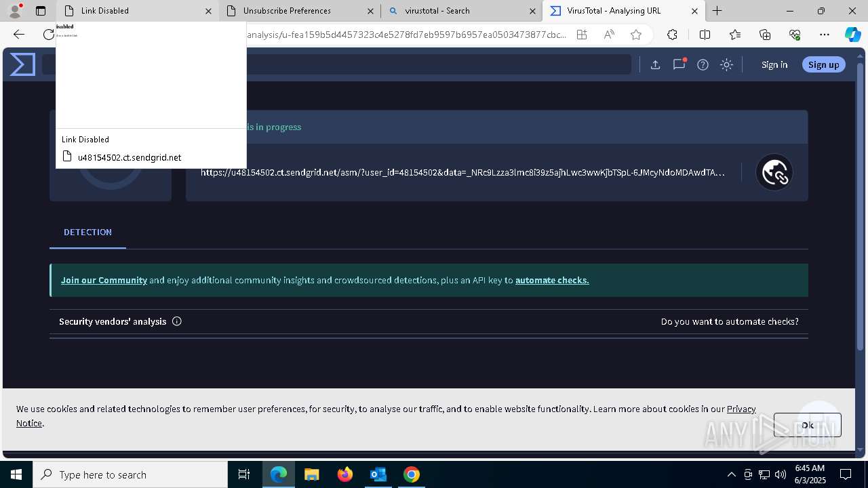Viewport: 868px width, 488px height.
Task: Open the collections icon
Action: click(x=765, y=35)
